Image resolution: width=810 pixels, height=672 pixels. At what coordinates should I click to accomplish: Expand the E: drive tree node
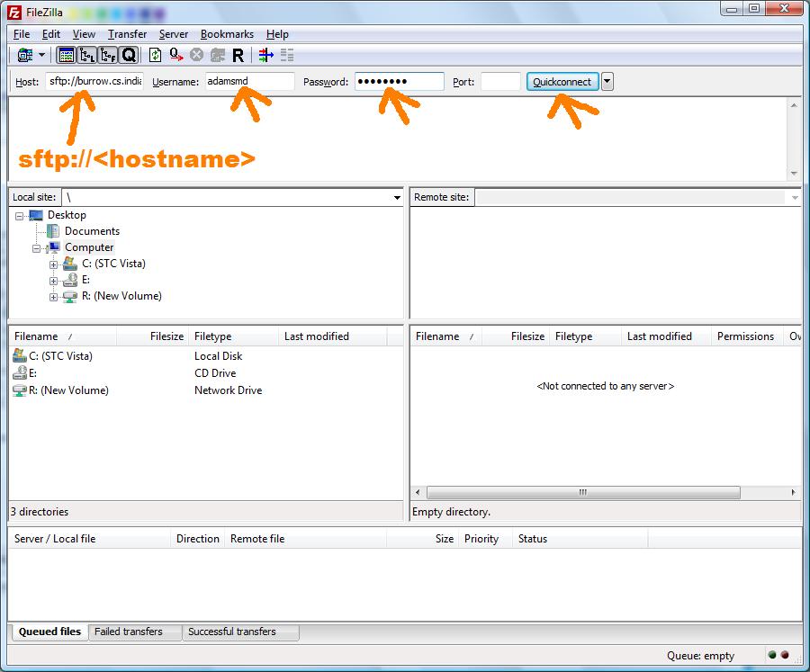pyautogui.click(x=53, y=281)
